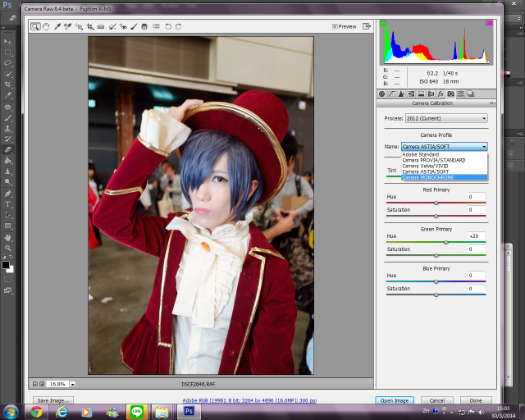Switch to the Split Toning tab
Screen dimensions: 525x420
coord(421,94)
